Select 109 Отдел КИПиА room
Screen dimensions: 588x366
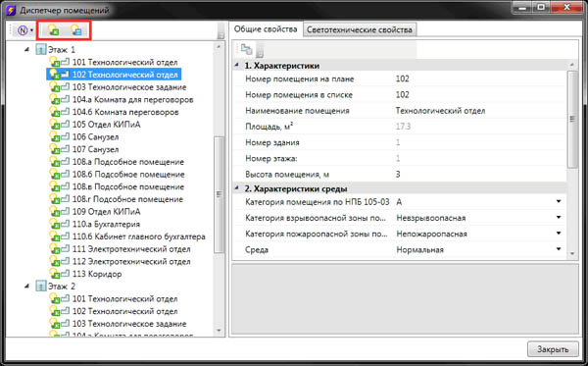[106, 211]
